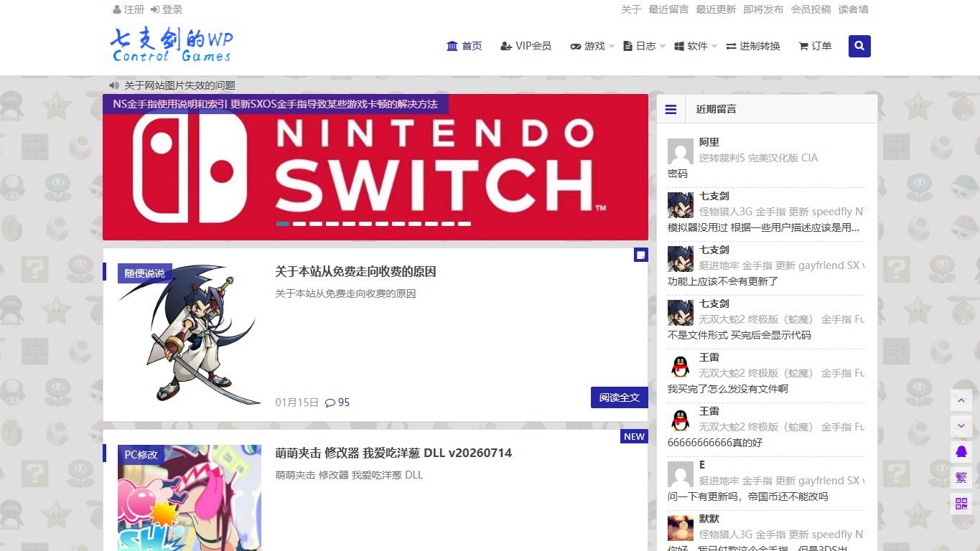Expand the dropdown arrow next to 软件
The height and width of the screenshot is (551, 980).
point(714,47)
